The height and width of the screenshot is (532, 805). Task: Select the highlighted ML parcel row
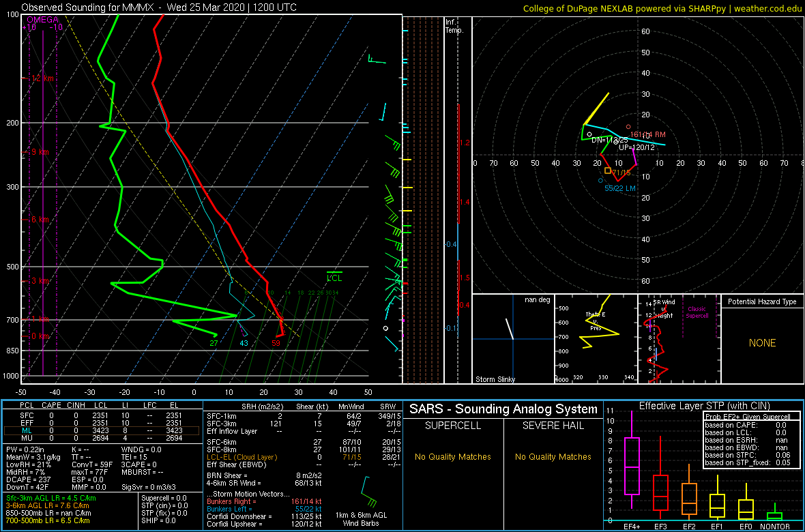(103, 431)
